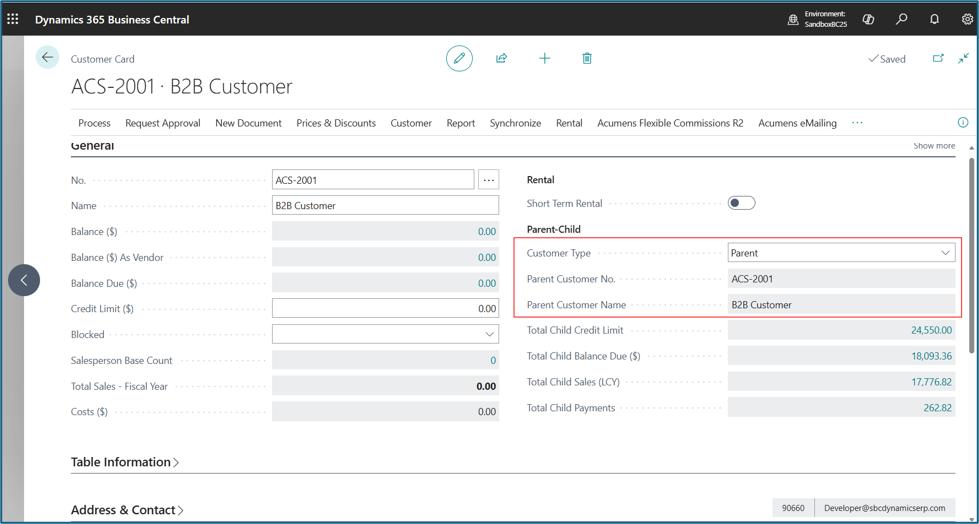Click the share icon

point(501,58)
